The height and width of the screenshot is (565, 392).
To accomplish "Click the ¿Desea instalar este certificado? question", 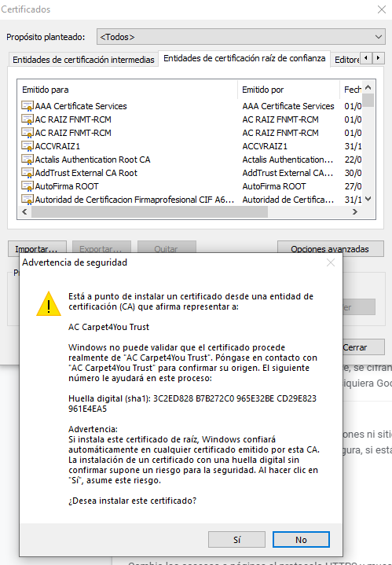I will [x=133, y=501].
